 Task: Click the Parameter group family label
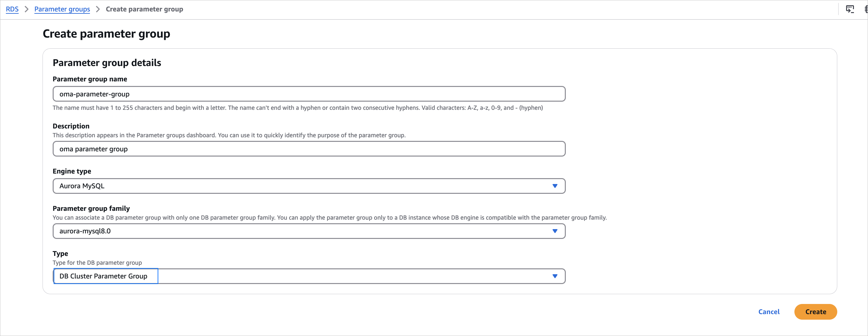pos(91,209)
